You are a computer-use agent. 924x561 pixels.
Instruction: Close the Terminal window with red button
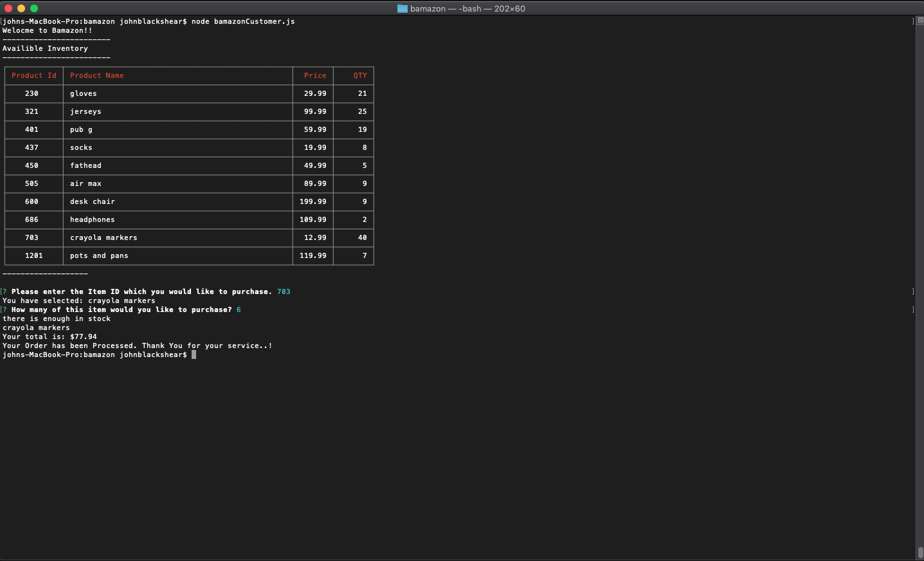8,8
